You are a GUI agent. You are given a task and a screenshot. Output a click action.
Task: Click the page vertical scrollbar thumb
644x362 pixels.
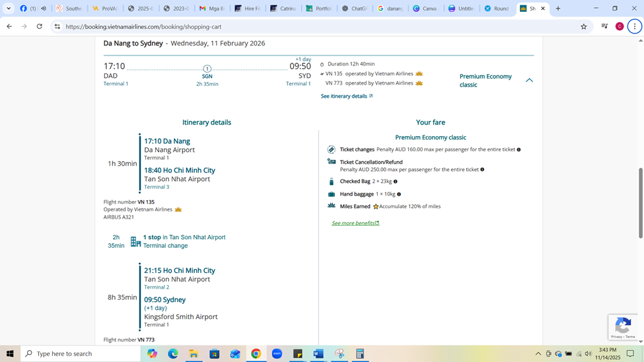tap(640, 203)
